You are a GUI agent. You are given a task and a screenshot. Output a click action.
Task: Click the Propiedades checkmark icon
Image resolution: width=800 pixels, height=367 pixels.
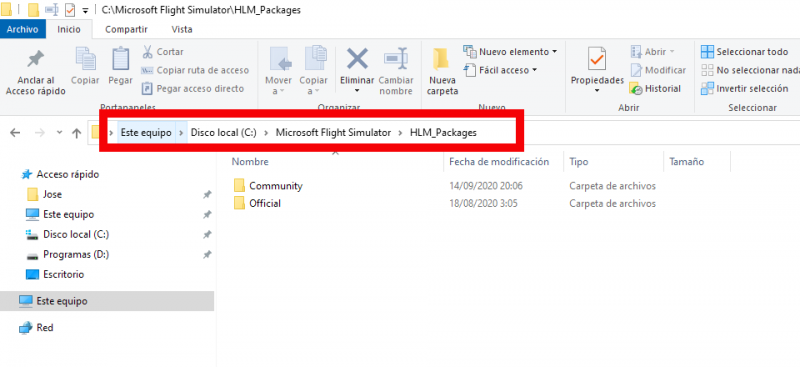click(x=596, y=59)
